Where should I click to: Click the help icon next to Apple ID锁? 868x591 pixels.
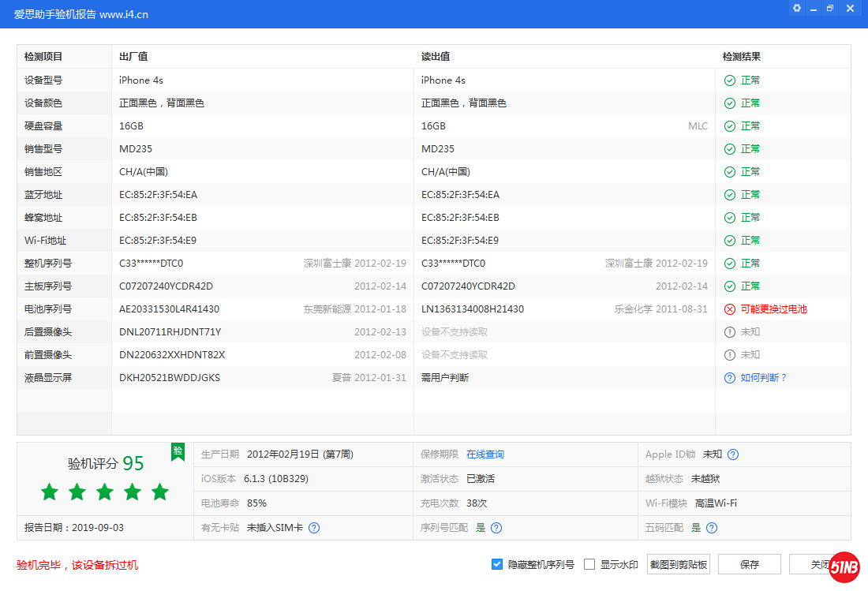[x=732, y=454]
